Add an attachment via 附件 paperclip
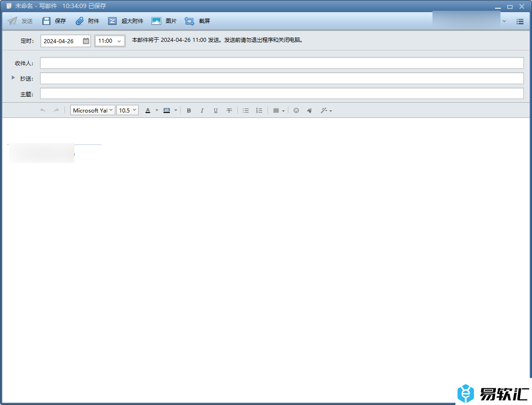The width and height of the screenshot is (532, 405). pos(87,21)
